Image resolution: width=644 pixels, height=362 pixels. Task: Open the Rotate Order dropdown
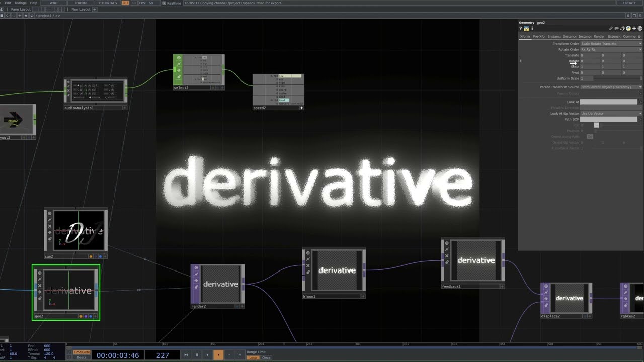[x=611, y=49]
